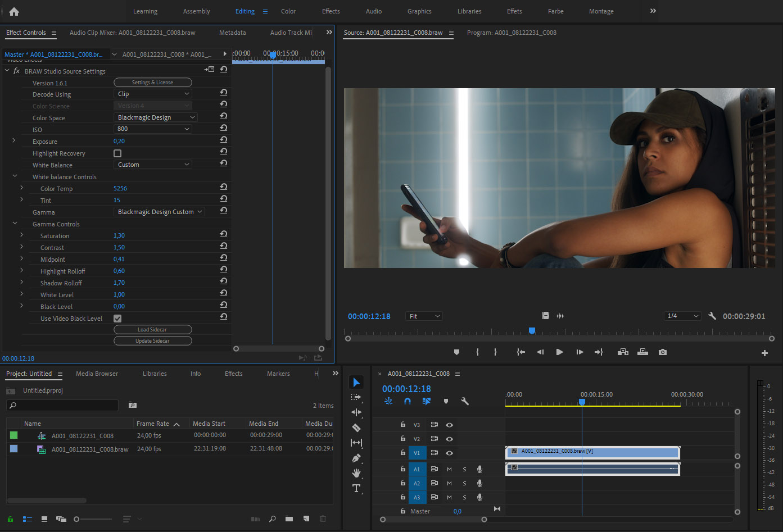Image resolution: width=783 pixels, height=532 pixels.
Task: Add a marker in the Source monitor
Action: [x=456, y=352]
